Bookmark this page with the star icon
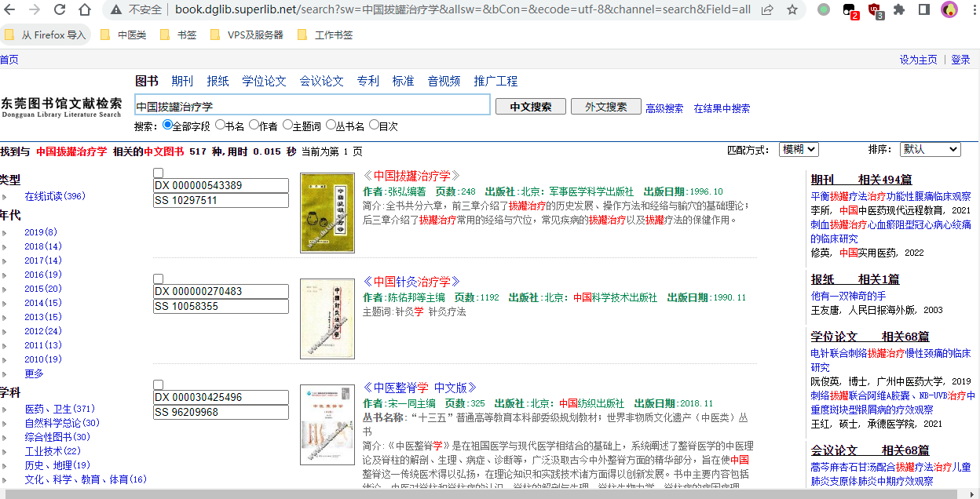This screenshot has height=499, width=980. click(792, 10)
